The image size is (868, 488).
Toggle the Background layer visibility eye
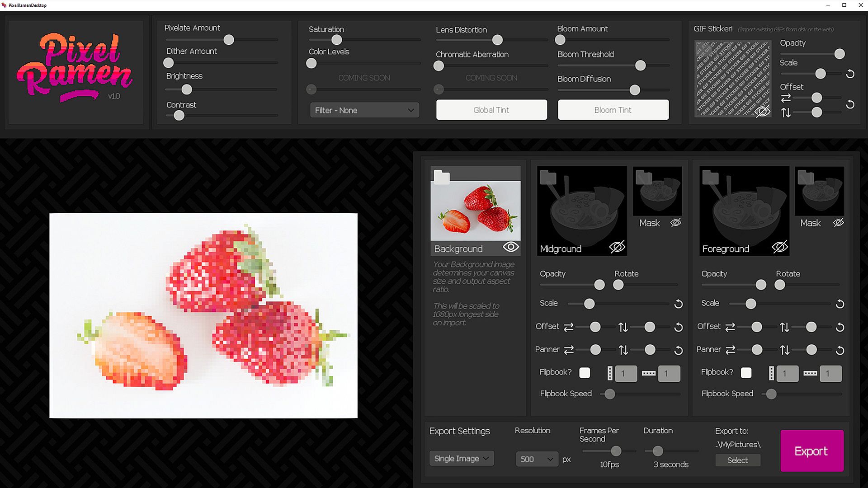pyautogui.click(x=511, y=247)
